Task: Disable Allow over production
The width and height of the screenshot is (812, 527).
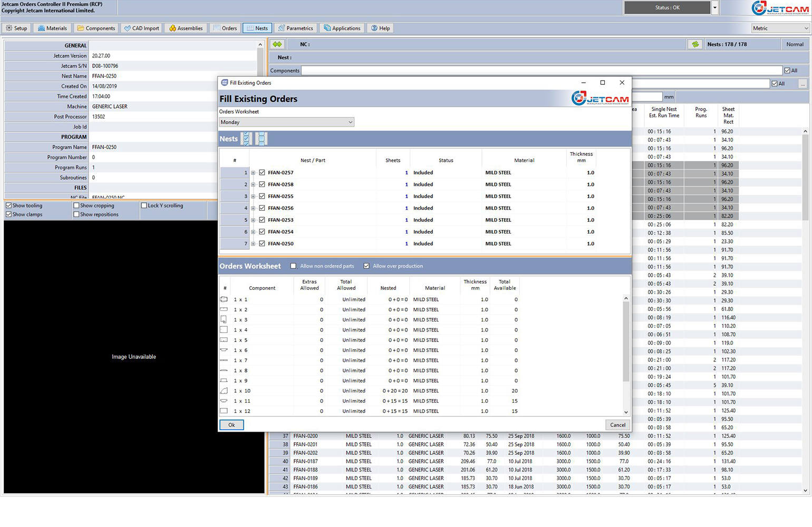Action: [x=366, y=266]
